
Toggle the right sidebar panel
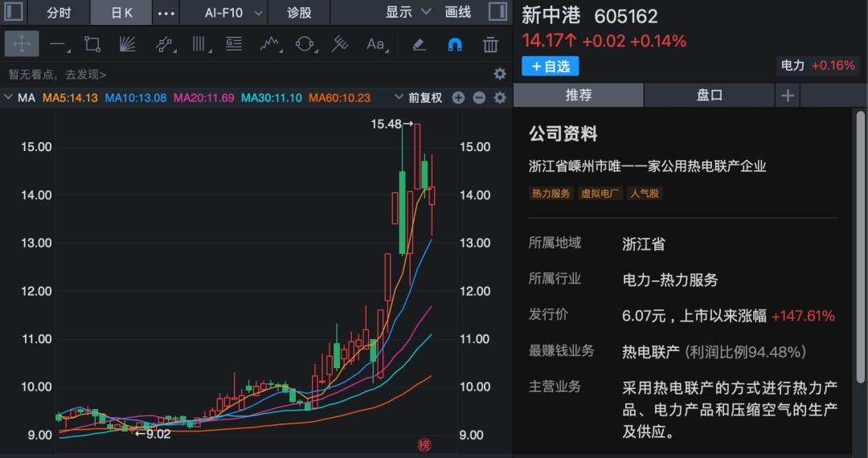[497, 13]
